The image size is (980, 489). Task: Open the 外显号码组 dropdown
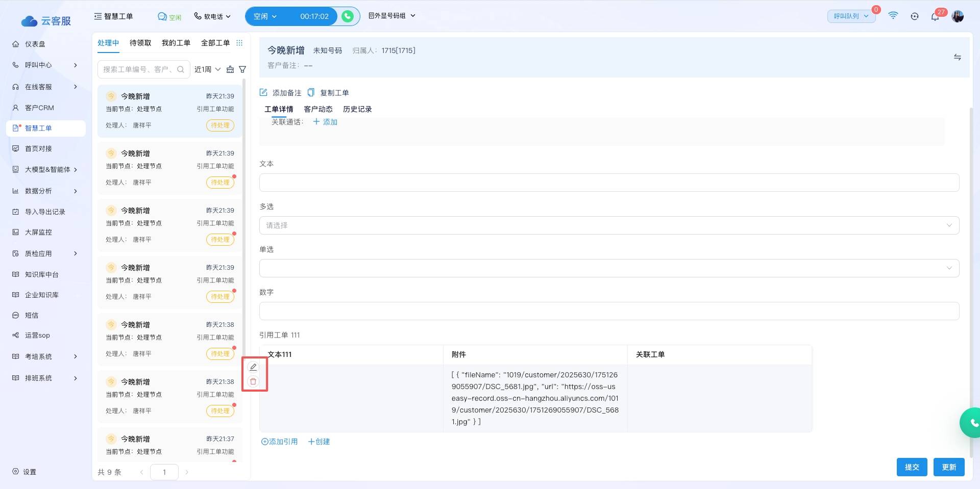(x=392, y=16)
